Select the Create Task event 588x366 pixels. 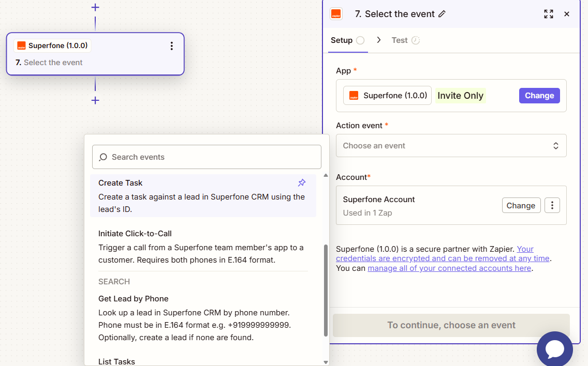click(203, 195)
